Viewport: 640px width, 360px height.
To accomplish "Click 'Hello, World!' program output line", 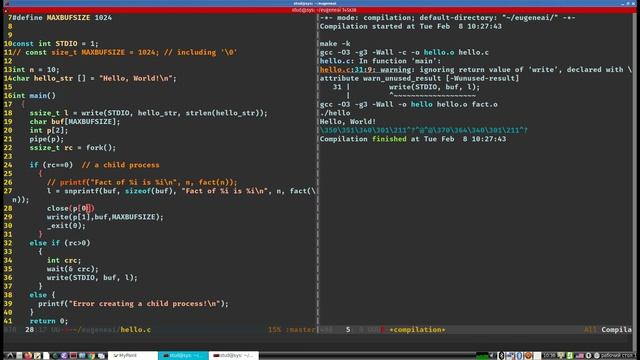I will 348,122.
